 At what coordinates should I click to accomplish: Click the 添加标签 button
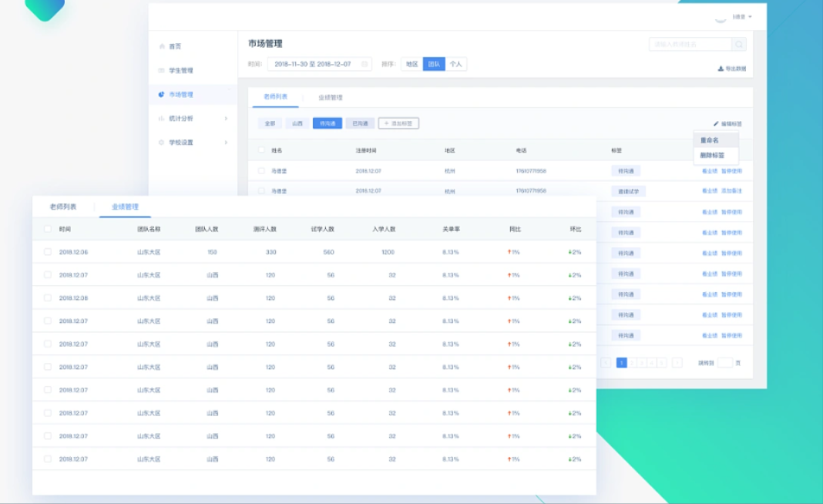398,123
